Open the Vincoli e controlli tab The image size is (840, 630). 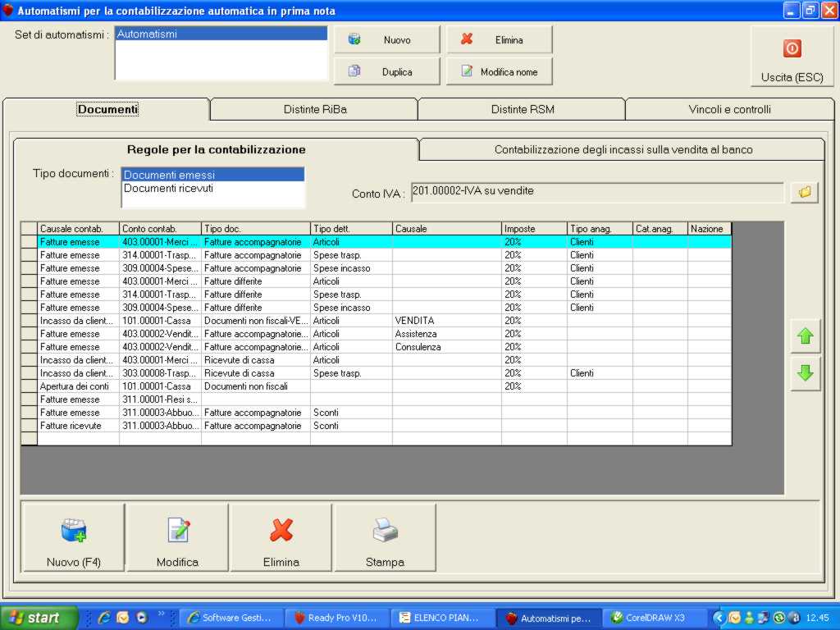coord(729,109)
